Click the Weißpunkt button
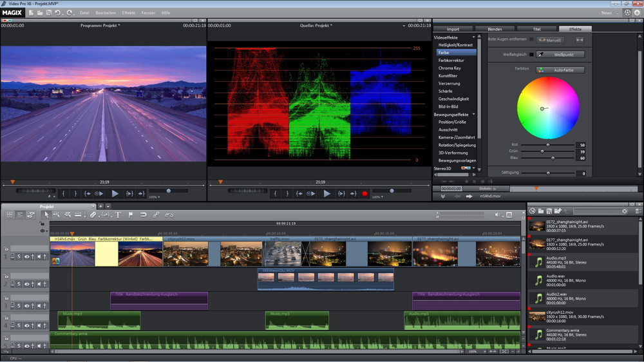Screen dimensions: 644x362 561,54
